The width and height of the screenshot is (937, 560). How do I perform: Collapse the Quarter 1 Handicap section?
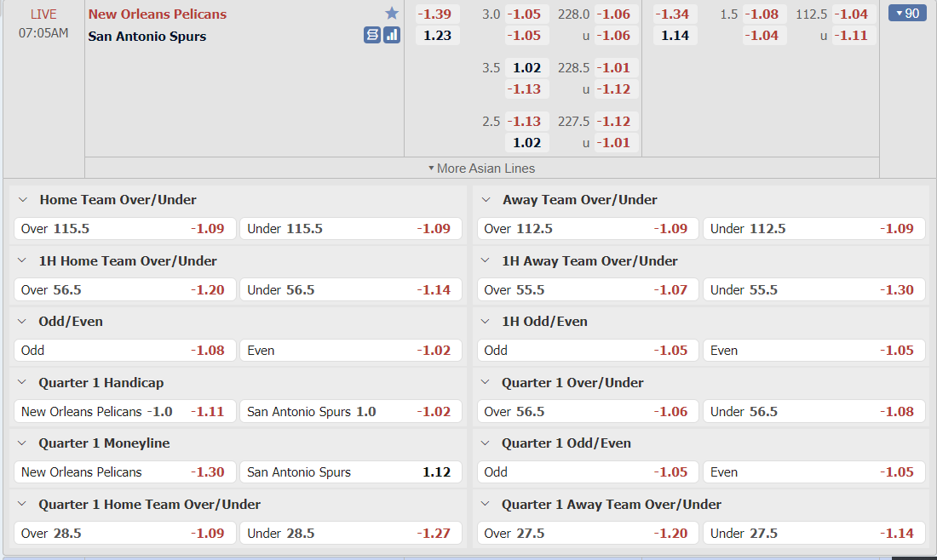point(22,383)
